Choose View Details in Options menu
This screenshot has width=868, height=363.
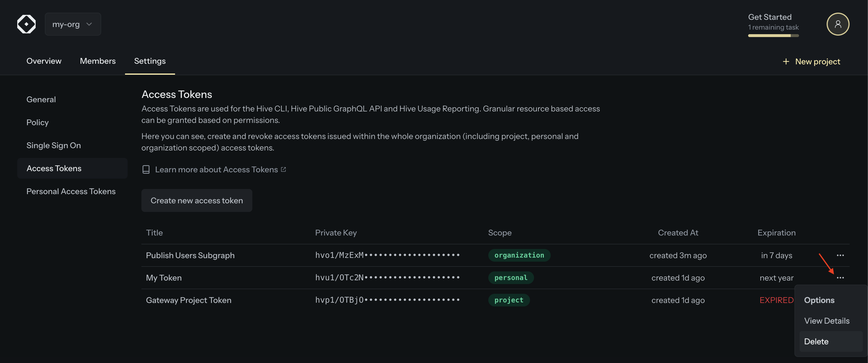click(827, 320)
